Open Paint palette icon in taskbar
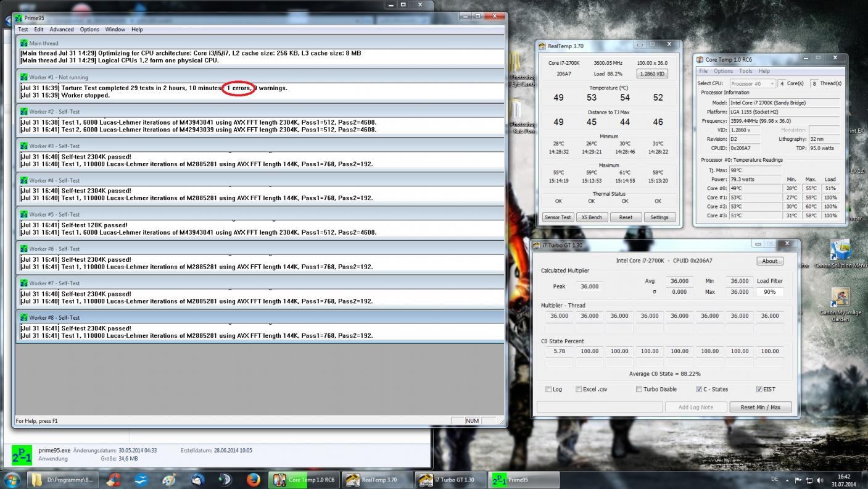This screenshot has height=489, width=868. pos(169,479)
